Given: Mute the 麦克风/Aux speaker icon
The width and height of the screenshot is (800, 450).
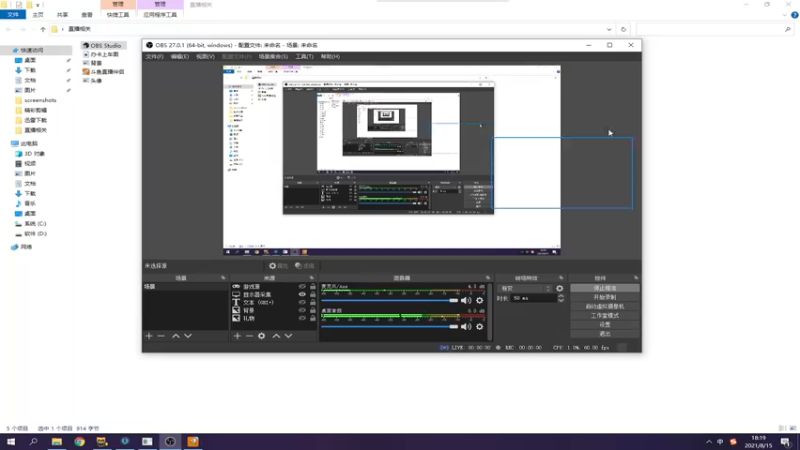Looking at the screenshot, I should [x=466, y=301].
